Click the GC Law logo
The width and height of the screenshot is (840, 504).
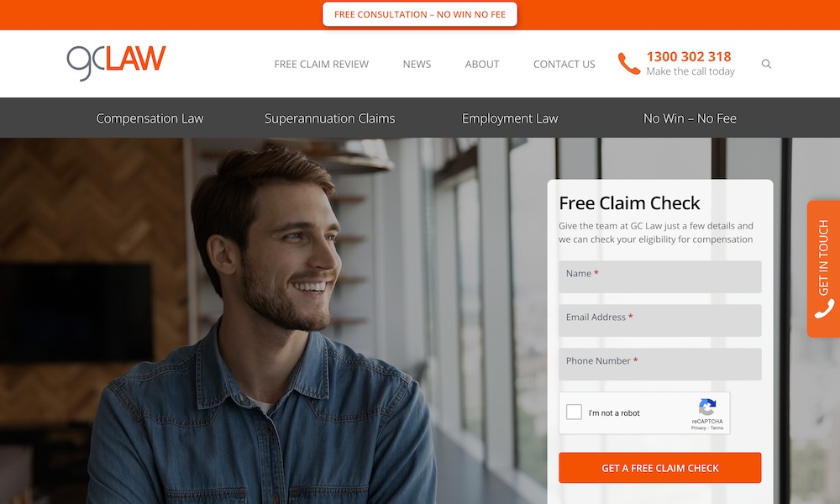pyautogui.click(x=116, y=63)
